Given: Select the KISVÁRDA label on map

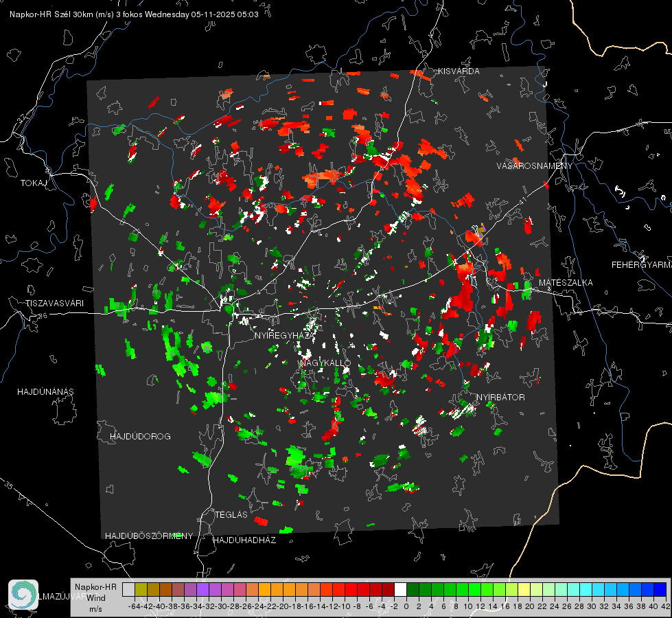Looking at the screenshot, I should (x=459, y=71).
